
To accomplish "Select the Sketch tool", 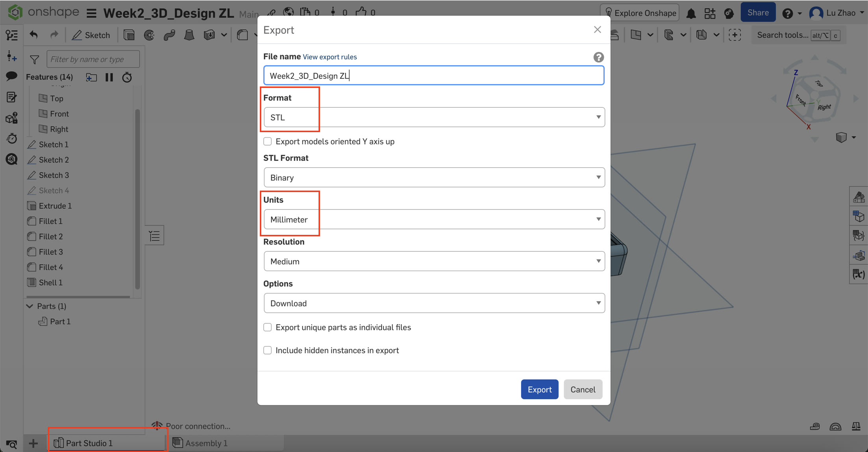I will click(91, 35).
